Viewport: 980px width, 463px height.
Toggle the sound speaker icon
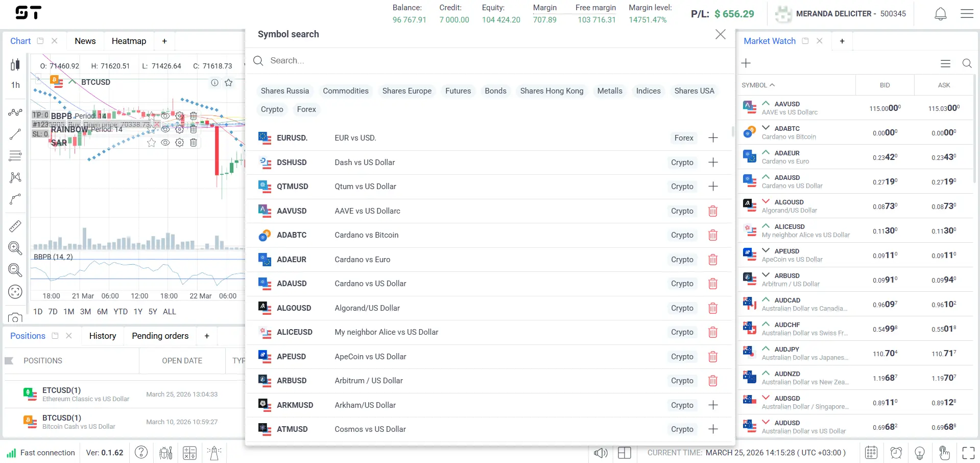601,453
